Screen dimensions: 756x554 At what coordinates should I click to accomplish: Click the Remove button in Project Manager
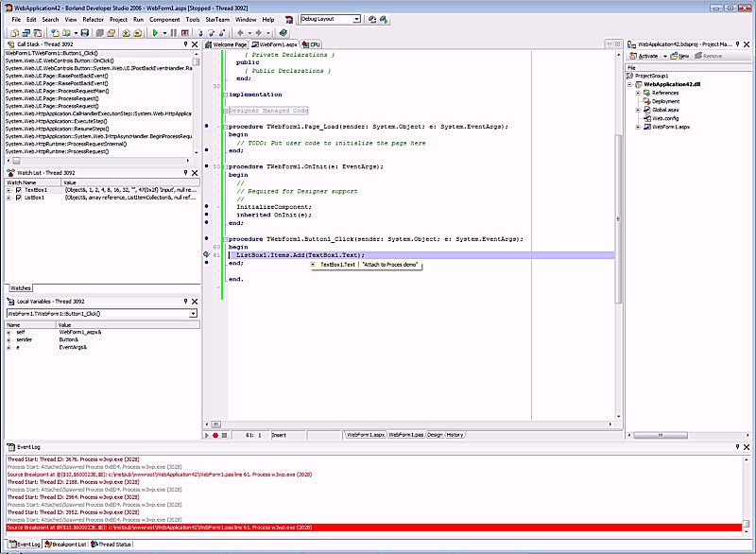pyautogui.click(x=708, y=57)
